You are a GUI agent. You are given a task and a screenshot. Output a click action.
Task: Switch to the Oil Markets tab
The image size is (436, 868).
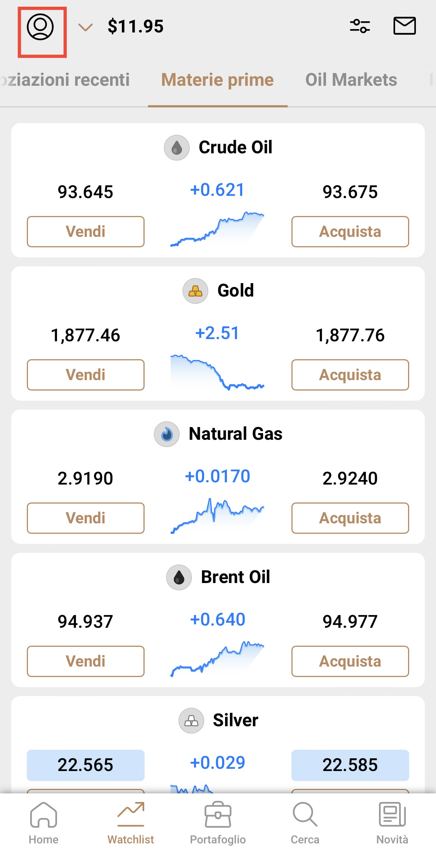(x=351, y=80)
